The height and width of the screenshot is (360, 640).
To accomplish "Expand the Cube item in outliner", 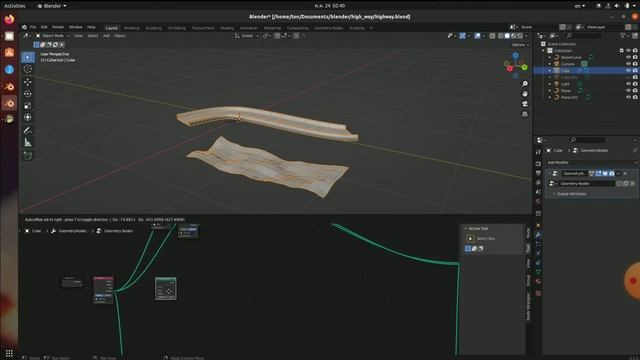I will pyautogui.click(x=550, y=71).
